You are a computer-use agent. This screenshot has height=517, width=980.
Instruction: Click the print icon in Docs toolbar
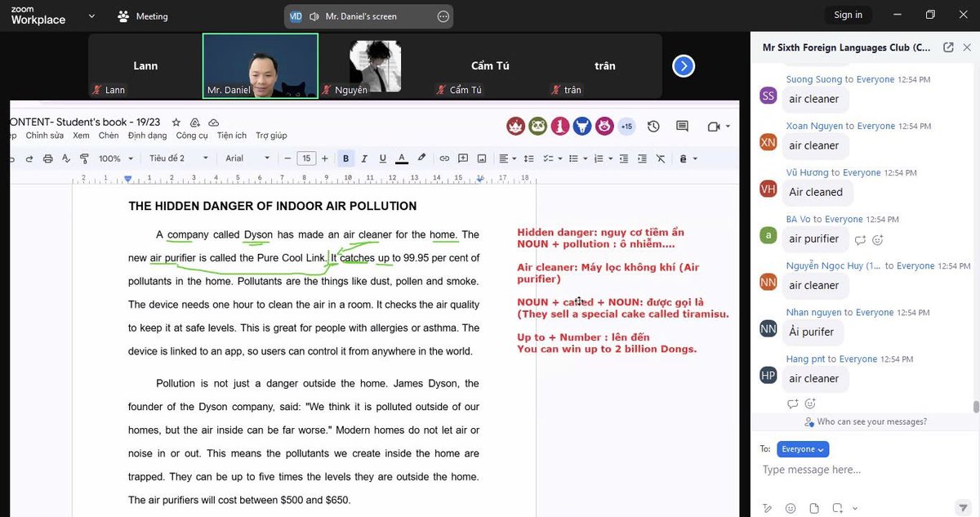click(x=47, y=158)
